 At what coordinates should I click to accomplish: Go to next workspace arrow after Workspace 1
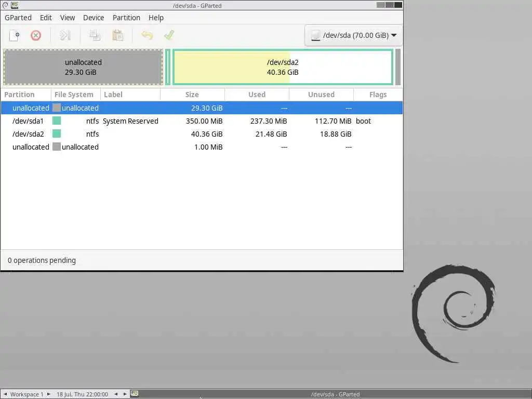pos(49,394)
